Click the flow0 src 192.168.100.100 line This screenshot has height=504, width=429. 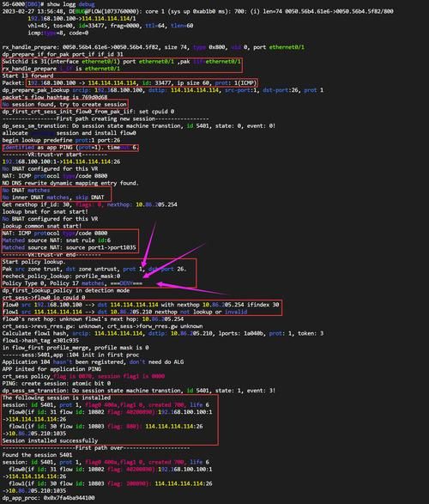141,305
